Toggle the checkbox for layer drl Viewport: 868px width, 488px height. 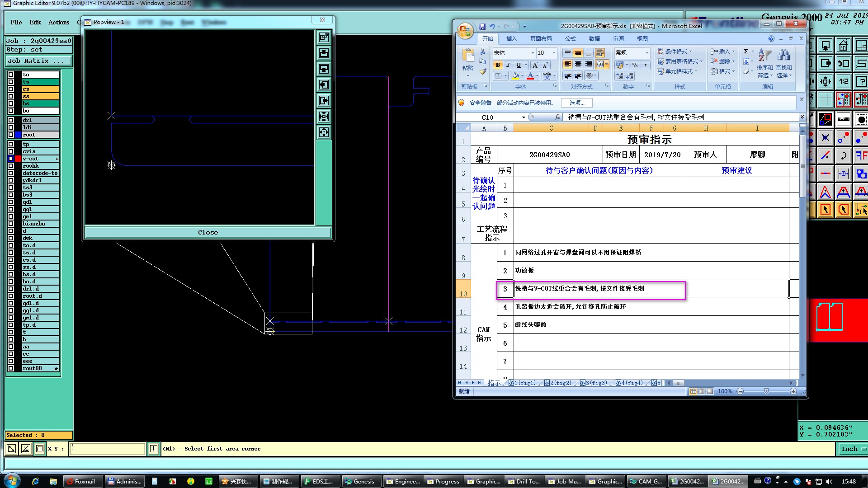click(11, 120)
